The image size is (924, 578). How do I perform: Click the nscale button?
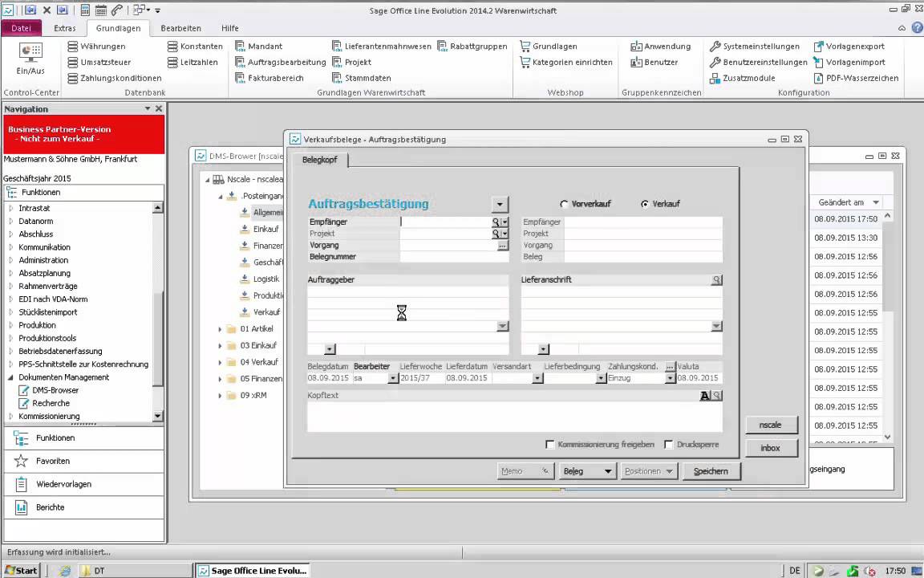[771, 425]
